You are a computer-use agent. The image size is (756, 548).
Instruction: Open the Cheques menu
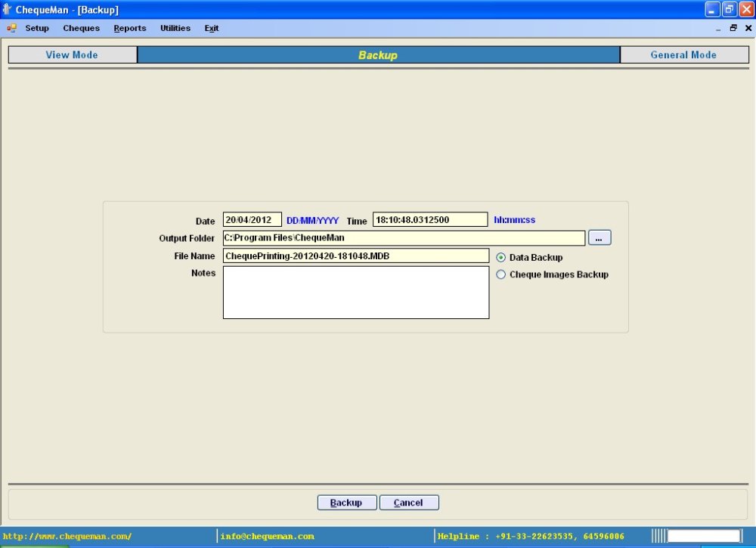point(81,29)
